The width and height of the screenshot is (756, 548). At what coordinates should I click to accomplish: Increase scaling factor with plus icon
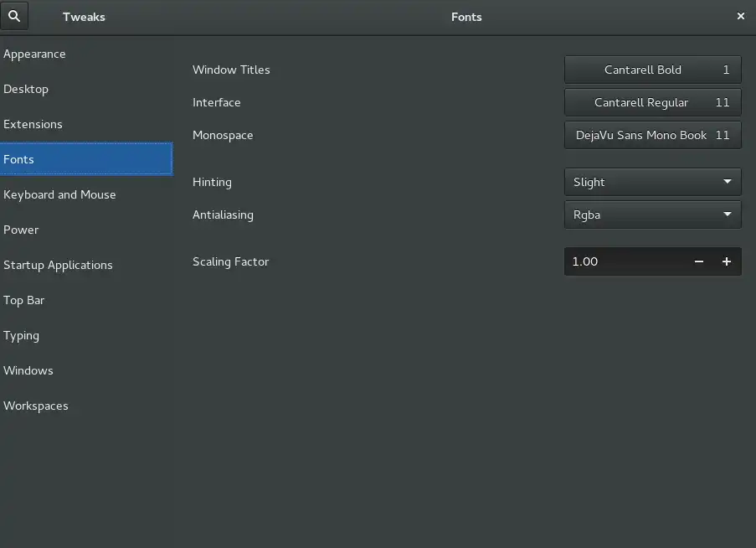click(727, 261)
